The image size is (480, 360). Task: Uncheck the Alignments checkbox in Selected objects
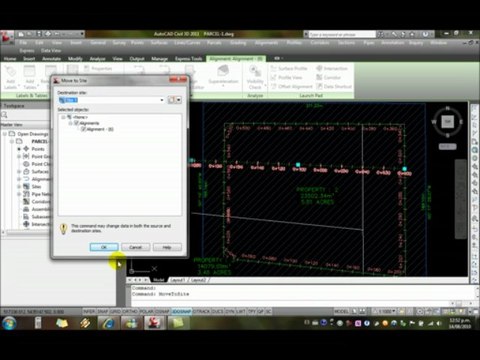point(76,123)
